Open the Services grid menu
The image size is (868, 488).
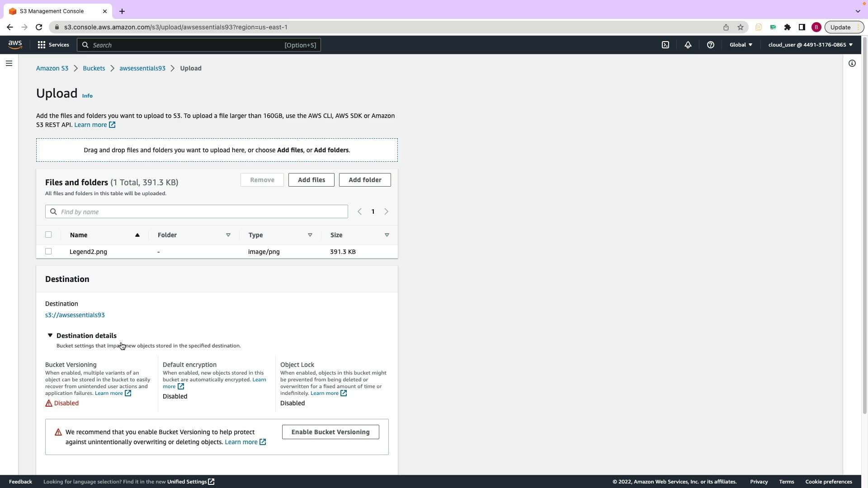pyautogui.click(x=53, y=45)
